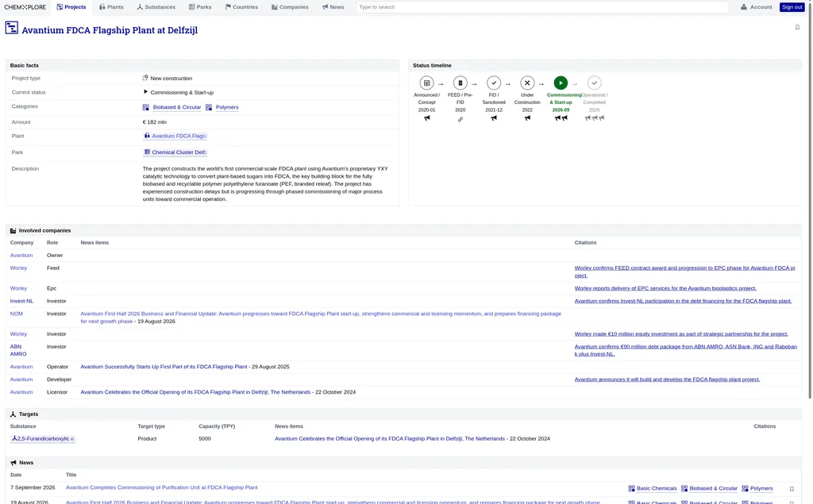Open Worley in the Feed row

click(18, 268)
